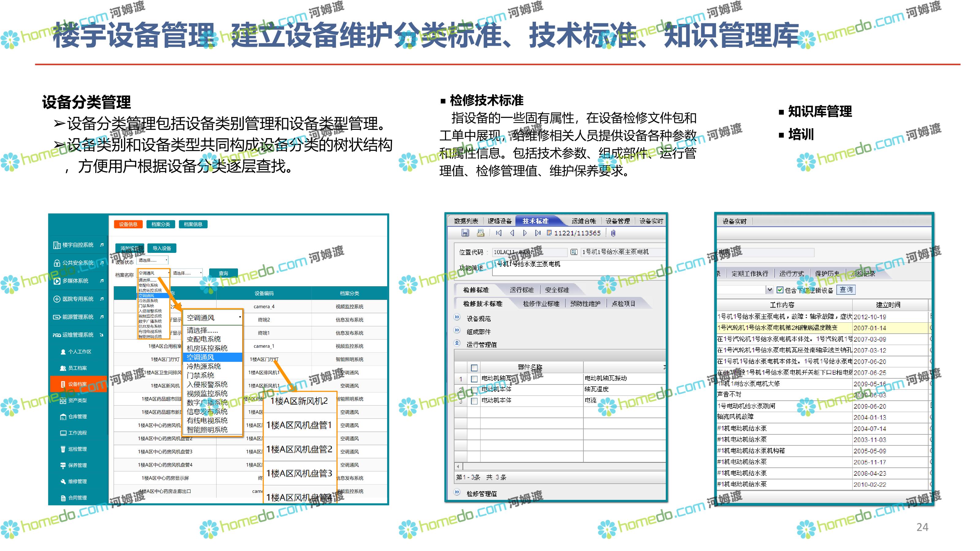Expand the 设备规范 section

(x=457, y=317)
